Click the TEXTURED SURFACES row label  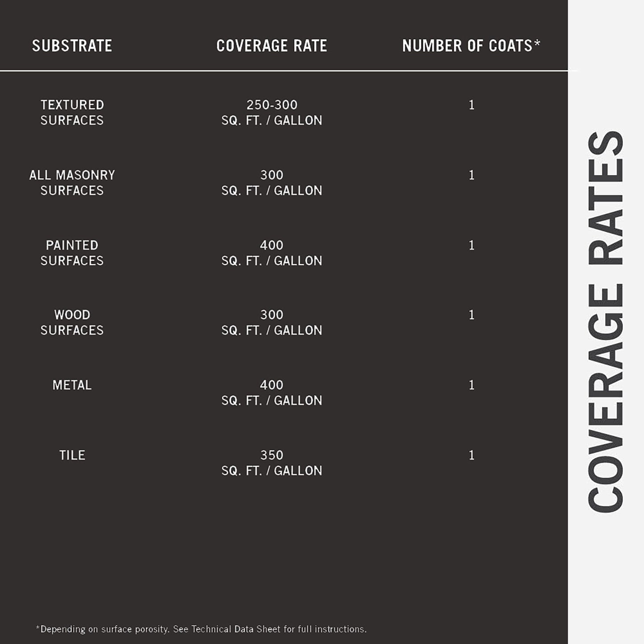click(72, 112)
